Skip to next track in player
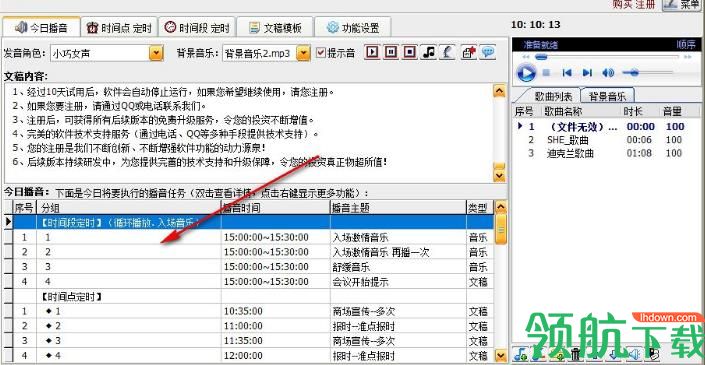 pyautogui.click(x=587, y=72)
